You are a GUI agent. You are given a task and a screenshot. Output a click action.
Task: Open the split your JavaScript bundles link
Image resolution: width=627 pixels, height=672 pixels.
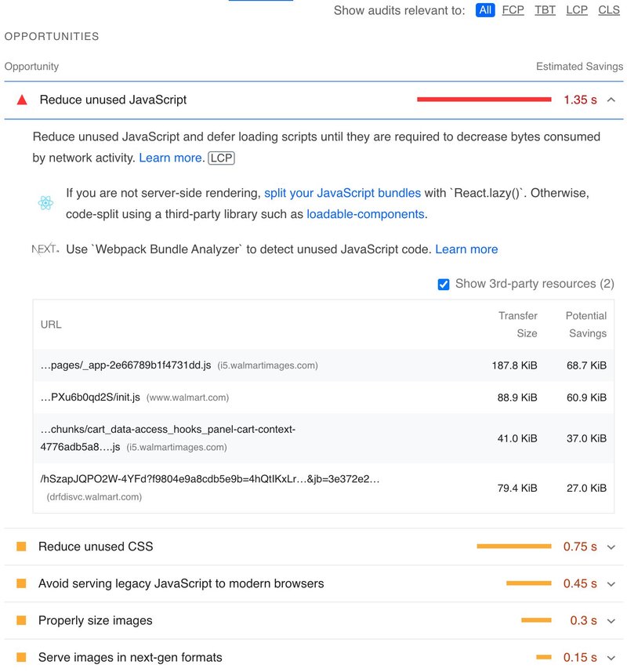(x=339, y=192)
